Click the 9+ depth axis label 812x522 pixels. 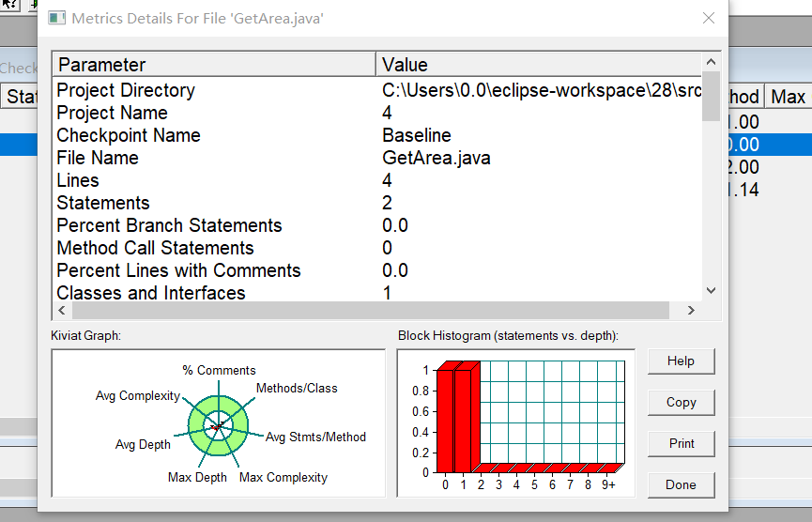click(x=608, y=484)
